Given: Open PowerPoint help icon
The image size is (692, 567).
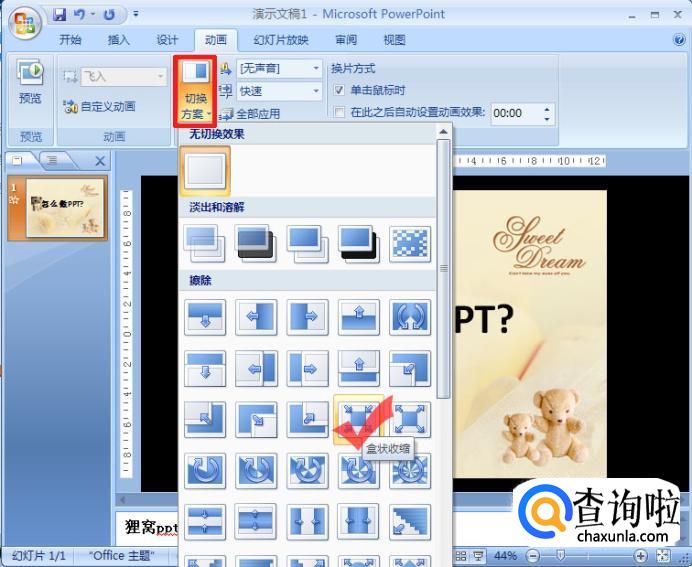Looking at the screenshot, I should (679, 40).
